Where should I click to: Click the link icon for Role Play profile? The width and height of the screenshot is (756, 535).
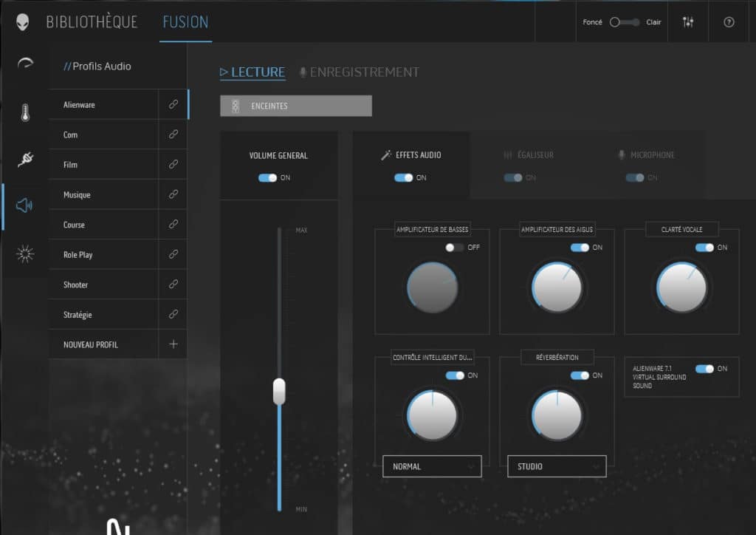[173, 254]
